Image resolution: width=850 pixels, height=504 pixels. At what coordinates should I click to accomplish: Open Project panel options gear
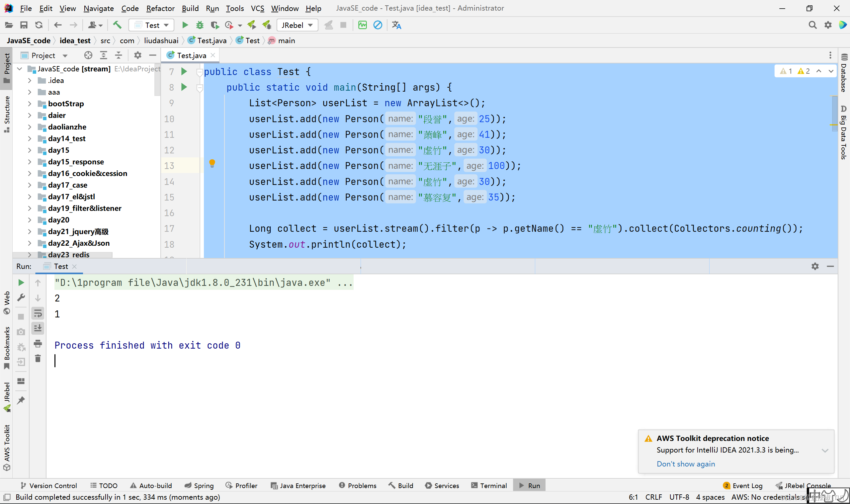(x=137, y=55)
